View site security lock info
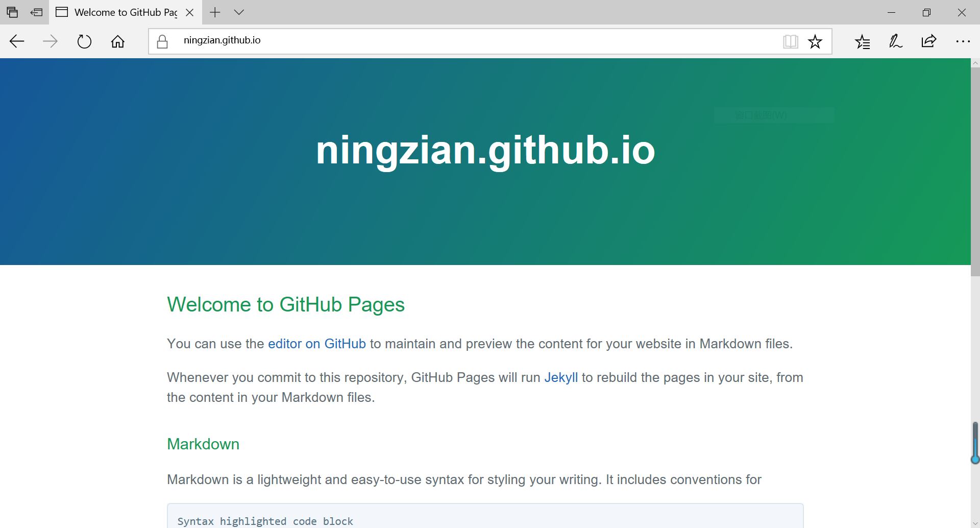 click(162, 41)
